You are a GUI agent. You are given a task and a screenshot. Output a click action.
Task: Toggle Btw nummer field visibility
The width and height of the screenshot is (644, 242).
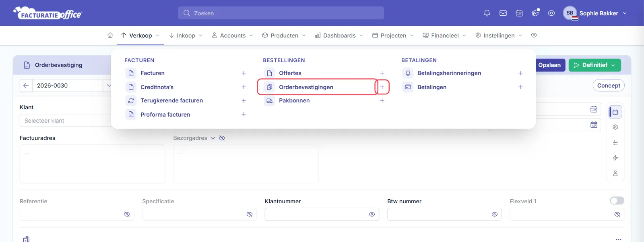[x=495, y=215]
